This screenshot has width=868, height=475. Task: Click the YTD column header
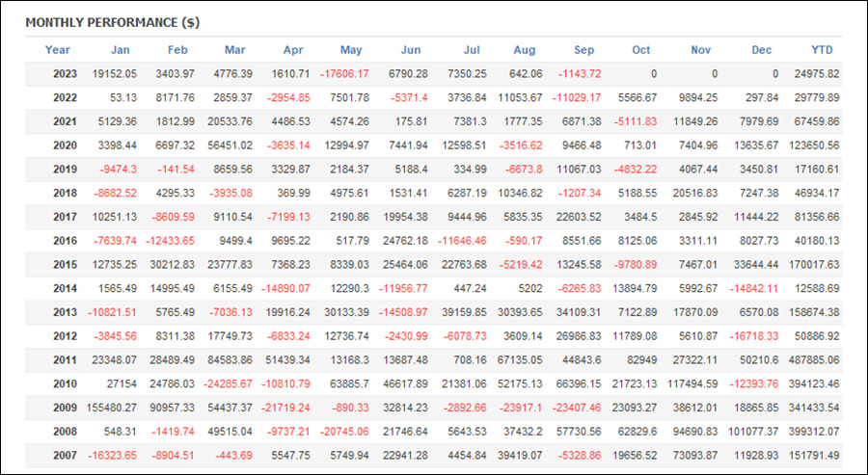pyautogui.click(x=822, y=50)
